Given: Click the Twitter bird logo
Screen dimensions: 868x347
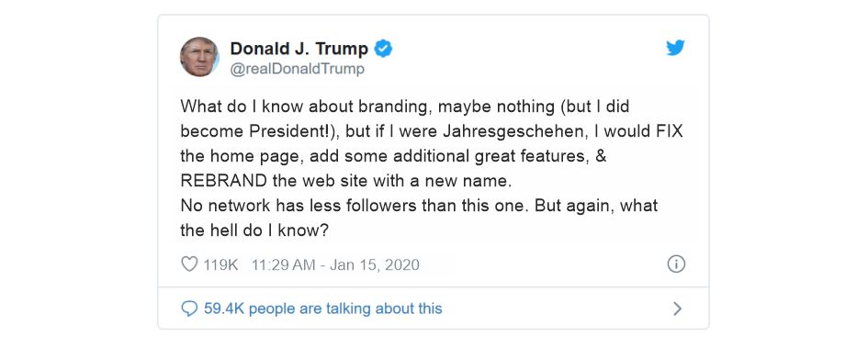Looking at the screenshot, I should 675,48.
